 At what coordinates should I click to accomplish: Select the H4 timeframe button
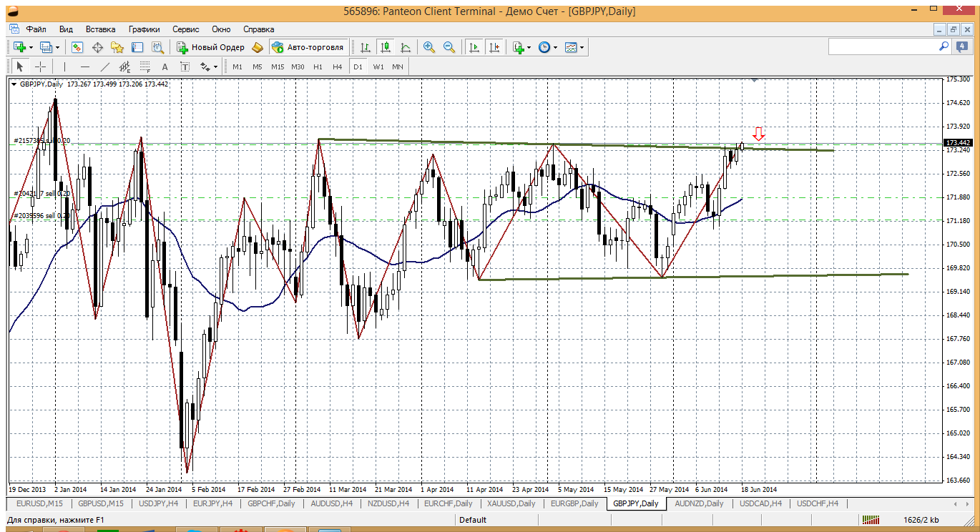[338, 66]
